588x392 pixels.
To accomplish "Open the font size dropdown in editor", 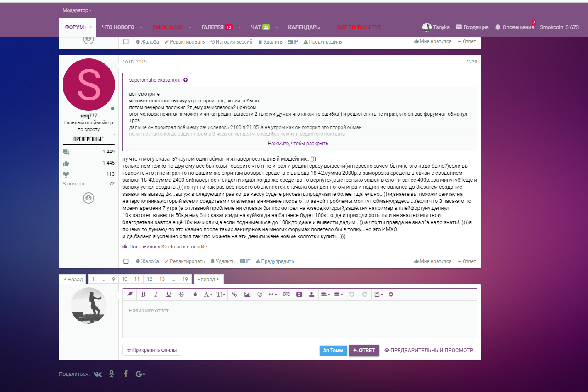I will (x=221, y=294).
